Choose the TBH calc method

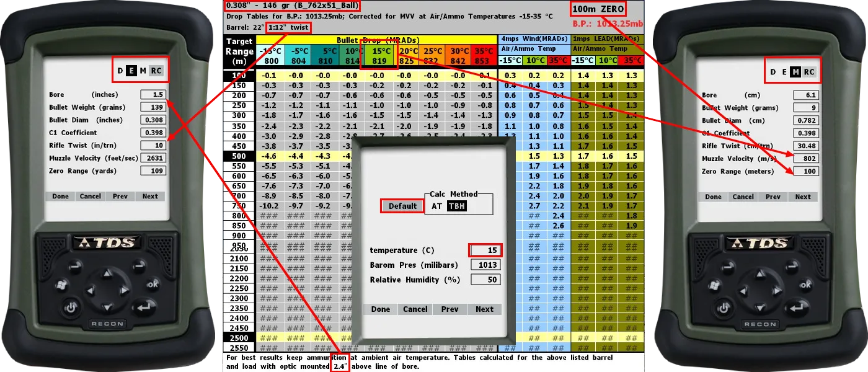click(457, 206)
